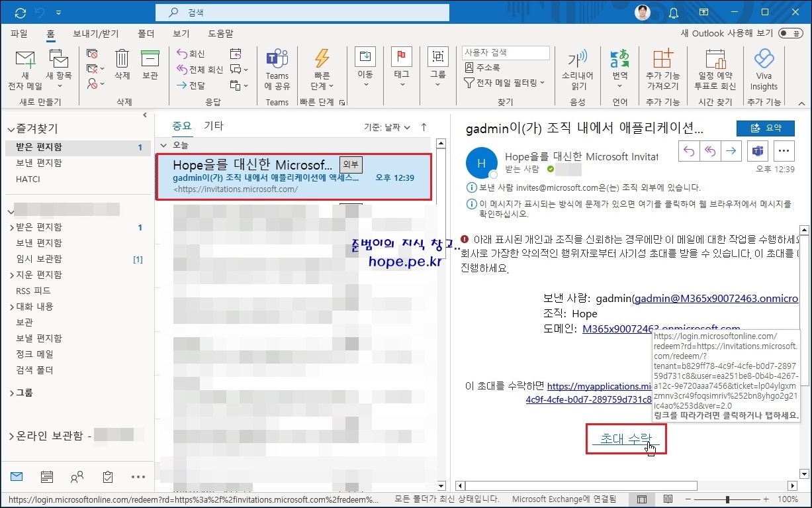Reverse sort order with the up arrow

(x=424, y=127)
